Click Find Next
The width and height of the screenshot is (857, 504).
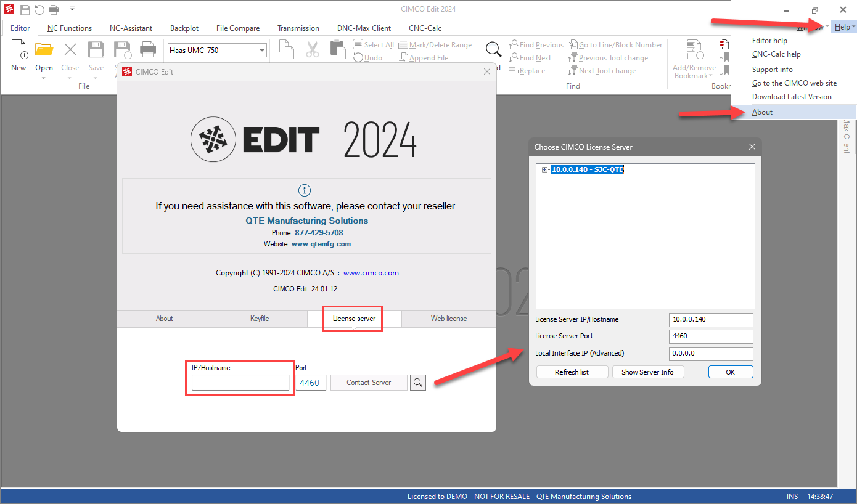530,58
